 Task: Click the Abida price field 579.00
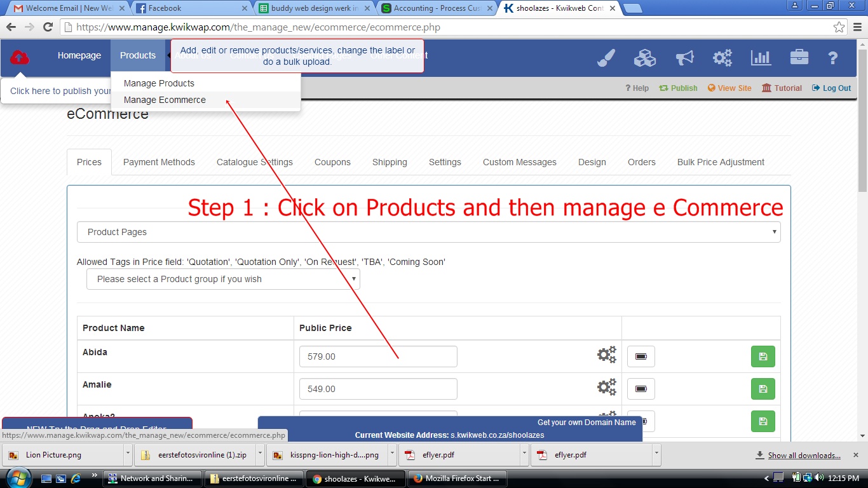[x=378, y=356]
